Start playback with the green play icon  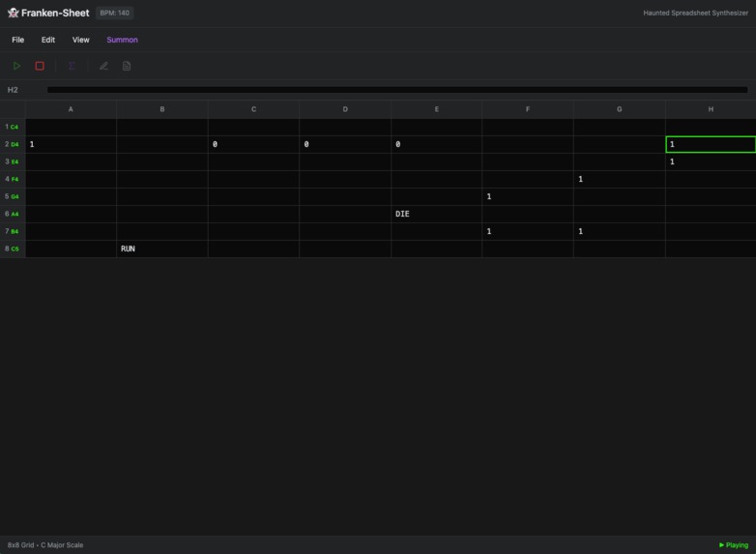(16, 66)
